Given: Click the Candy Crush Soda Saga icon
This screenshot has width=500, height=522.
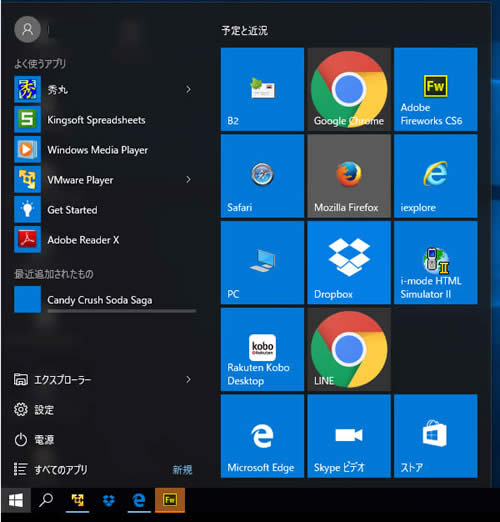Looking at the screenshot, I should pos(27,299).
